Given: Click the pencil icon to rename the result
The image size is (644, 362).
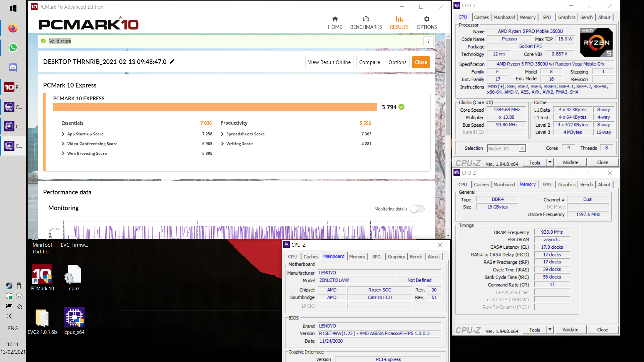Looking at the screenshot, I should point(172,61).
